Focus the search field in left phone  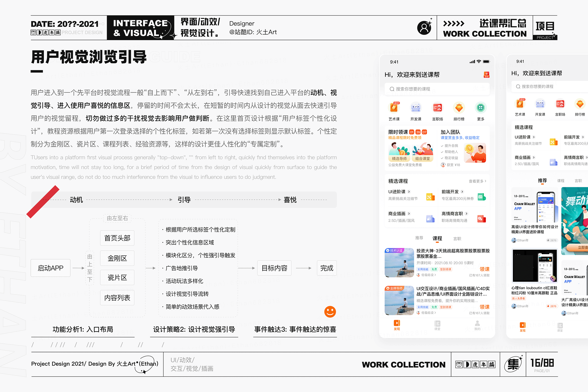[437, 89]
